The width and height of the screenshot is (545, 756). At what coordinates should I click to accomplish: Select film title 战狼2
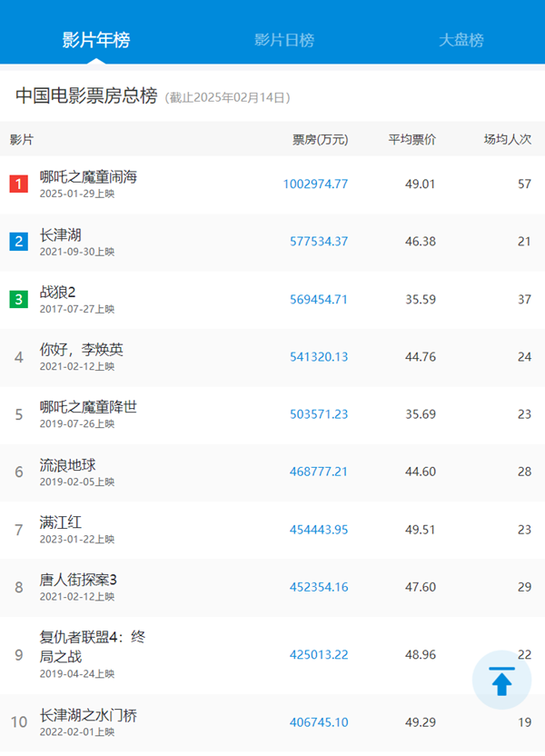click(57, 293)
